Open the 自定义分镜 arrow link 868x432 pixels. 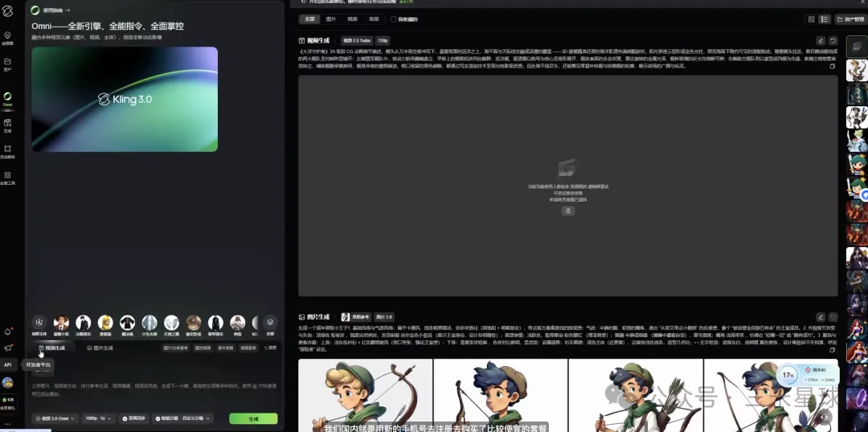tap(197, 418)
